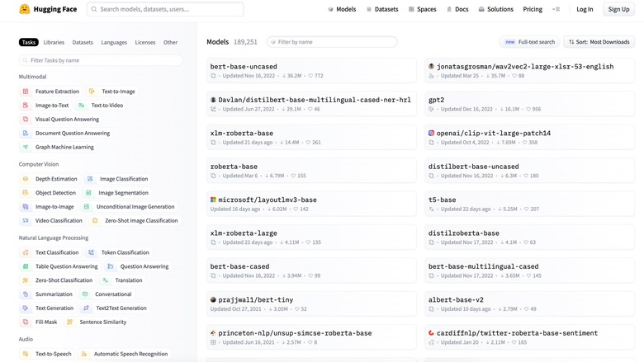The height and width of the screenshot is (362, 644).
Task: Pick the Translation task icon
Action: pyautogui.click(x=105, y=280)
